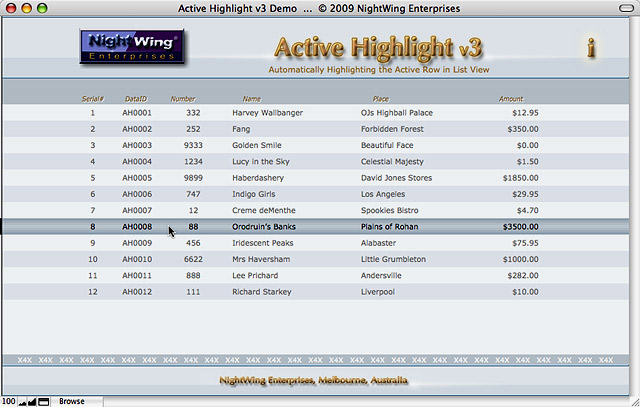Click the $0.00 amount field
The image size is (640, 407).
pyautogui.click(x=527, y=145)
